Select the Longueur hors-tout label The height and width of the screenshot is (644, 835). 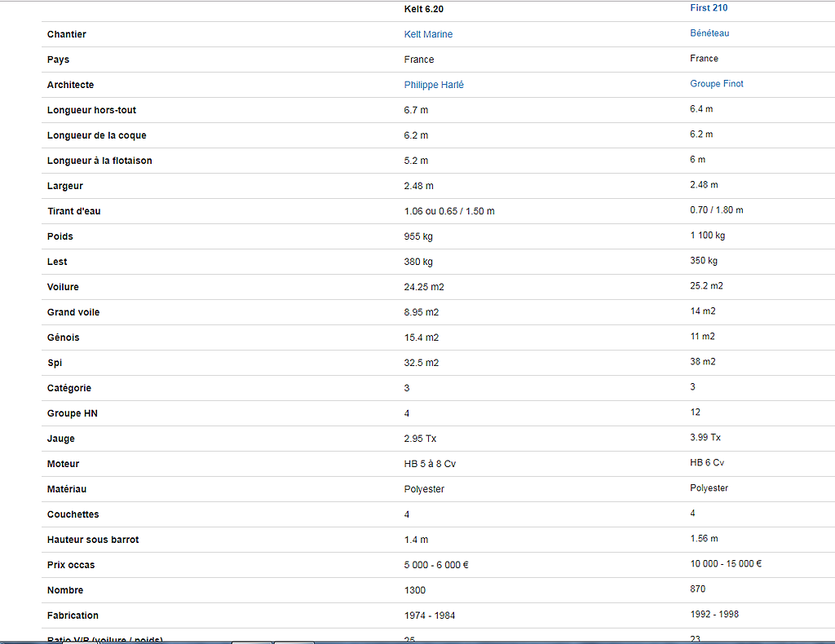pos(91,110)
